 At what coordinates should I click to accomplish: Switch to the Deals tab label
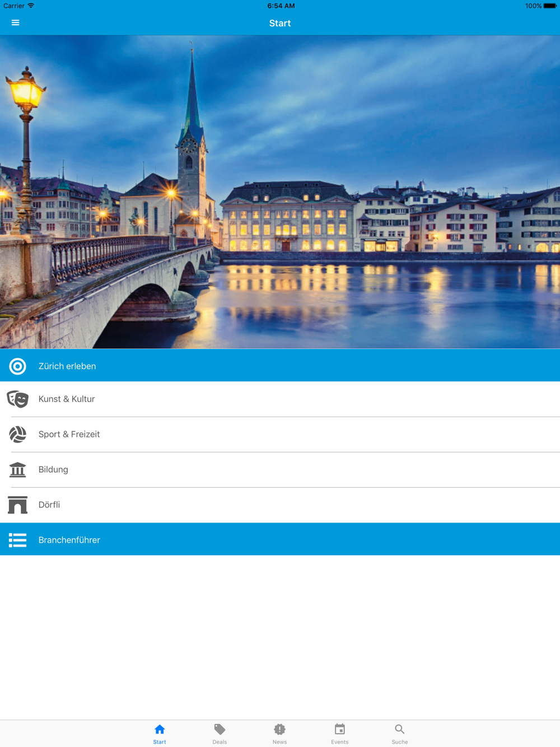click(220, 742)
